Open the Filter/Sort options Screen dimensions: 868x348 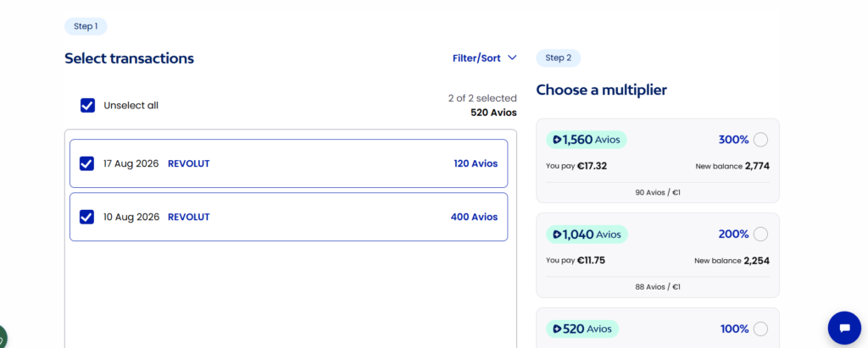click(x=484, y=58)
